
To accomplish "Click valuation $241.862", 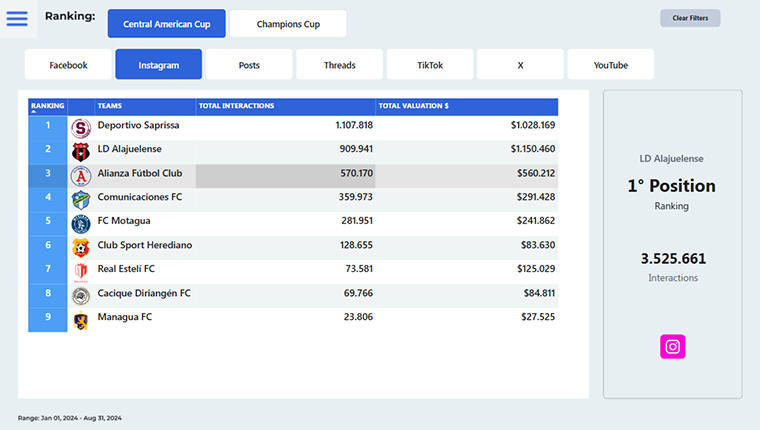I will tap(536, 221).
